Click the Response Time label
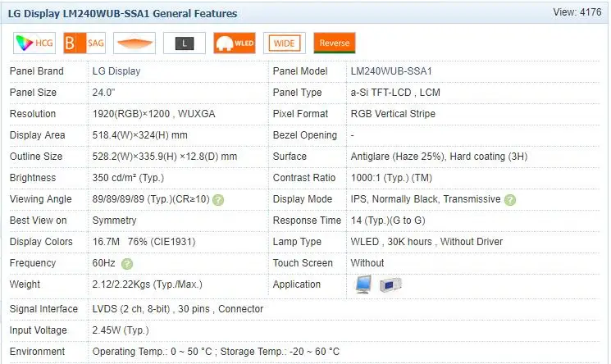This screenshot has height=364, width=611. pyautogui.click(x=307, y=221)
